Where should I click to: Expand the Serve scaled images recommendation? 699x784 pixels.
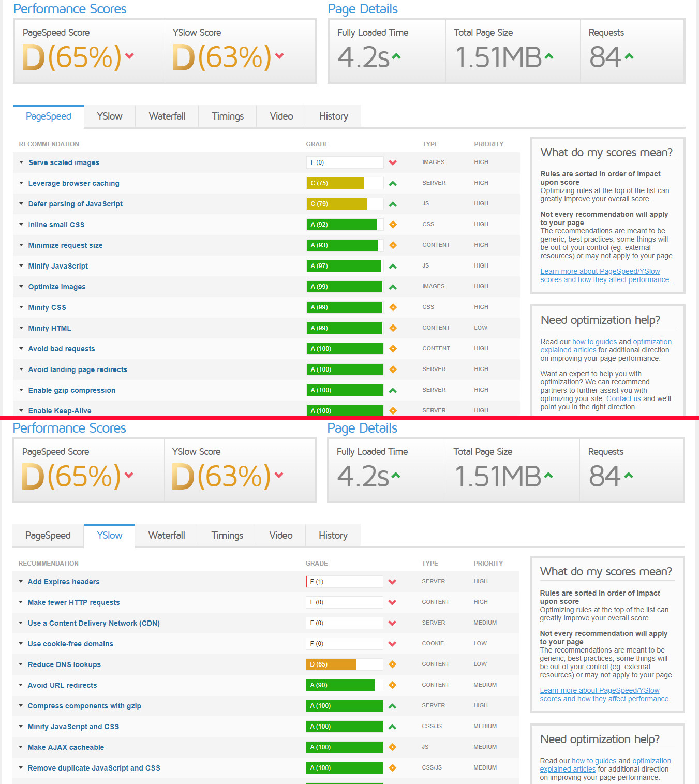[x=64, y=162]
